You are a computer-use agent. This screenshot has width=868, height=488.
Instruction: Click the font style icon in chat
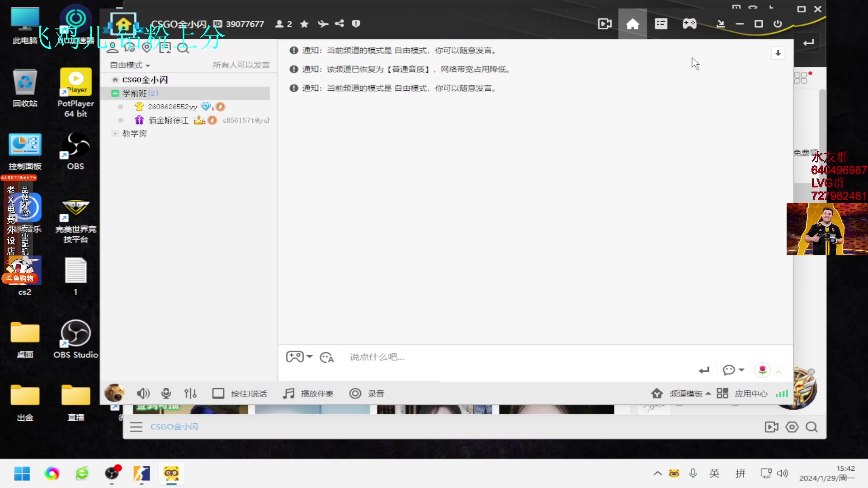tap(326, 357)
